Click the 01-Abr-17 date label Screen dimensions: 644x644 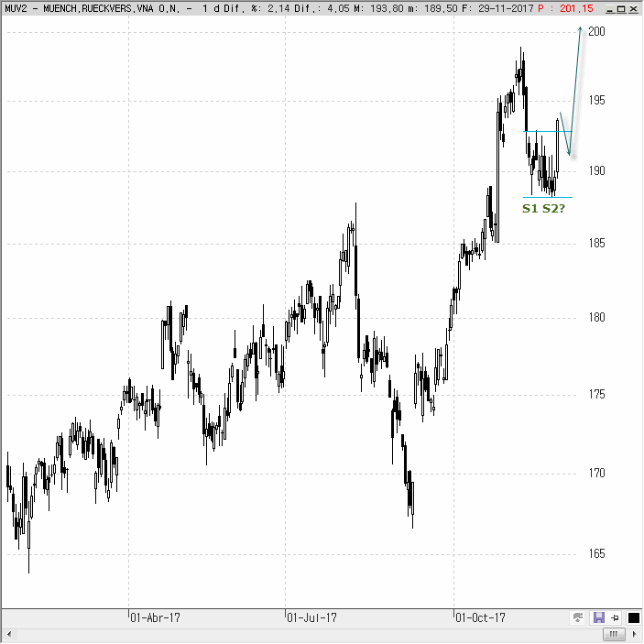pyautogui.click(x=155, y=617)
